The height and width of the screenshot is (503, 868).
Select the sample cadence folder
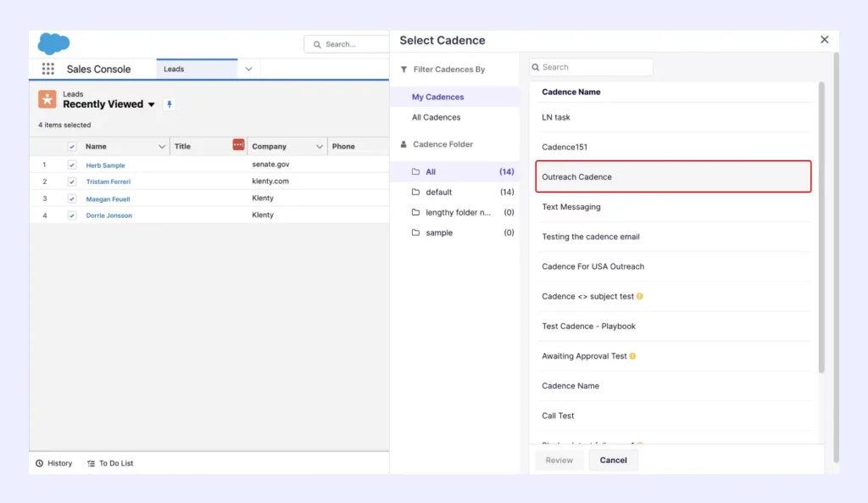tap(454, 232)
